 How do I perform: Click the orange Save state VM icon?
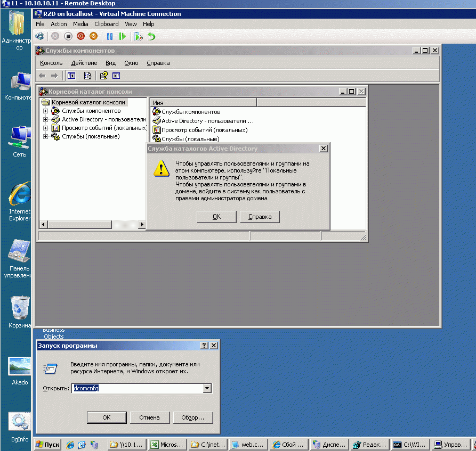[x=93, y=36]
